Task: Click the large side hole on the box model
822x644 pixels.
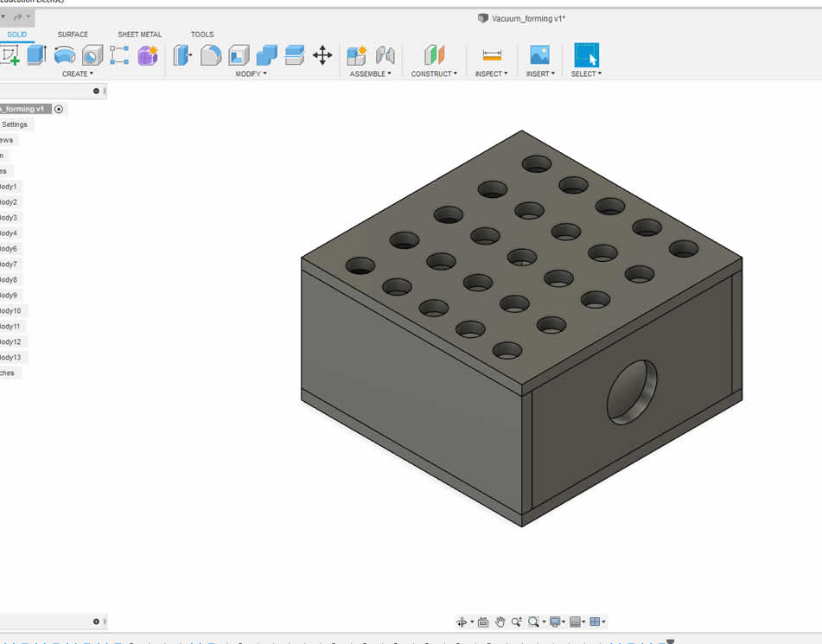Action: click(x=632, y=392)
